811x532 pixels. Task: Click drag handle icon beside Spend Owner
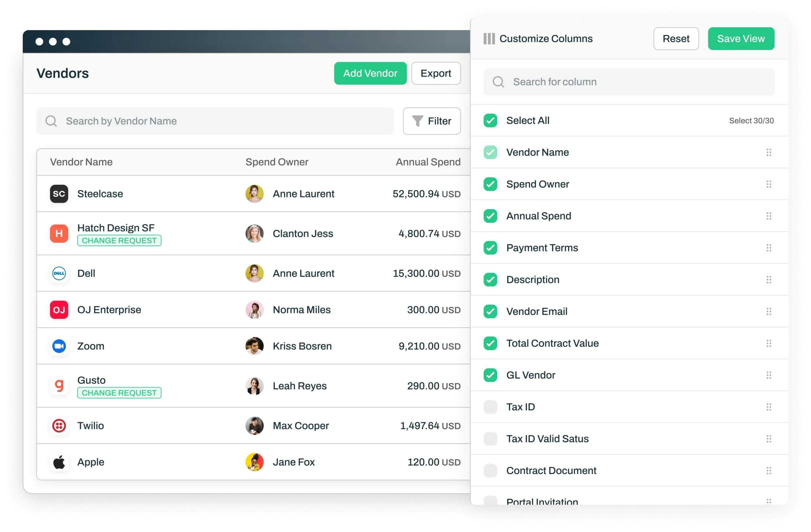(x=769, y=184)
